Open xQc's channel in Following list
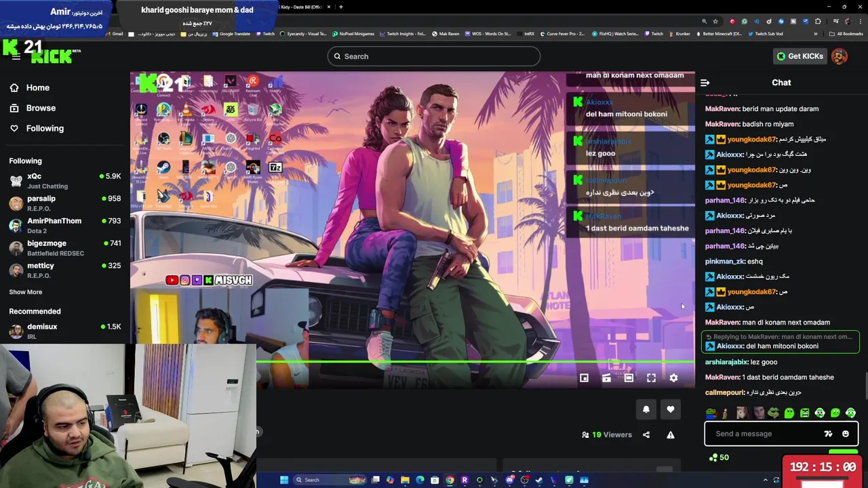 click(64, 180)
